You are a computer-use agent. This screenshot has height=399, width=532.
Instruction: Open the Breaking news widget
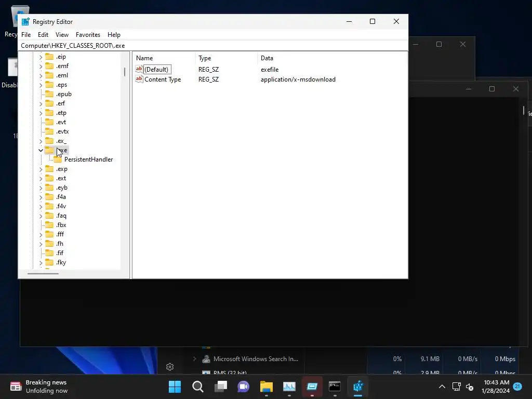[x=38, y=387]
